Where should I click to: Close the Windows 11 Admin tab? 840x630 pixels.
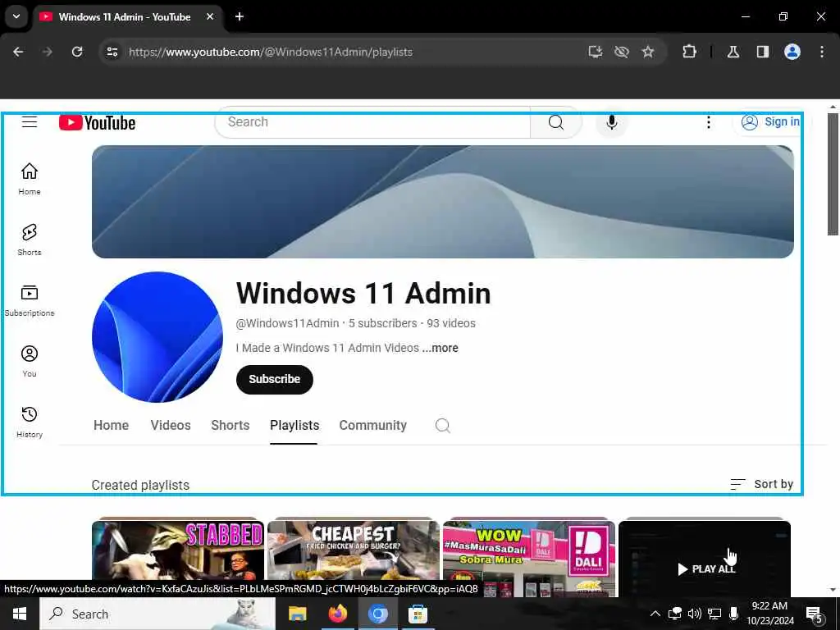(x=210, y=16)
